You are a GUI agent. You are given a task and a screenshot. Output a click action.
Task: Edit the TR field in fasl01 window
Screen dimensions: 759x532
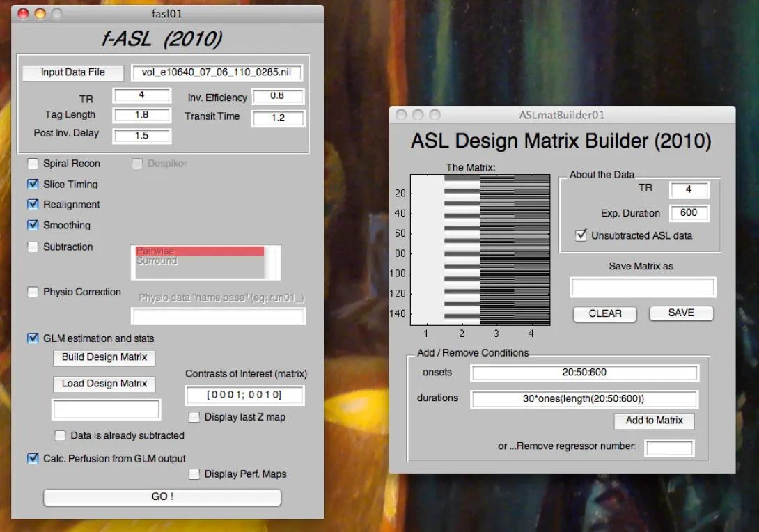coord(141,95)
